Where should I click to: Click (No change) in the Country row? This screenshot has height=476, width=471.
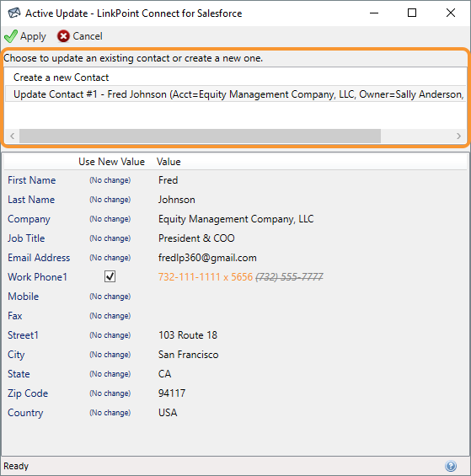click(110, 413)
